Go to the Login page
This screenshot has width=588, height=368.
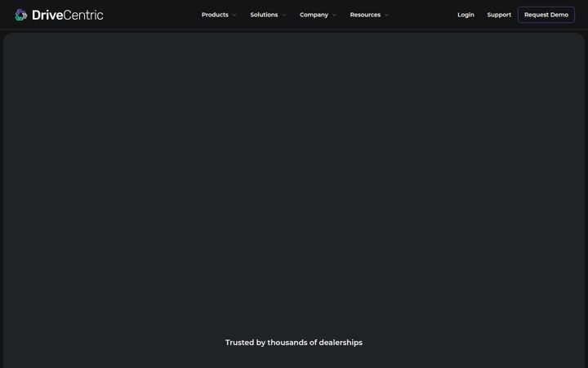(x=465, y=15)
